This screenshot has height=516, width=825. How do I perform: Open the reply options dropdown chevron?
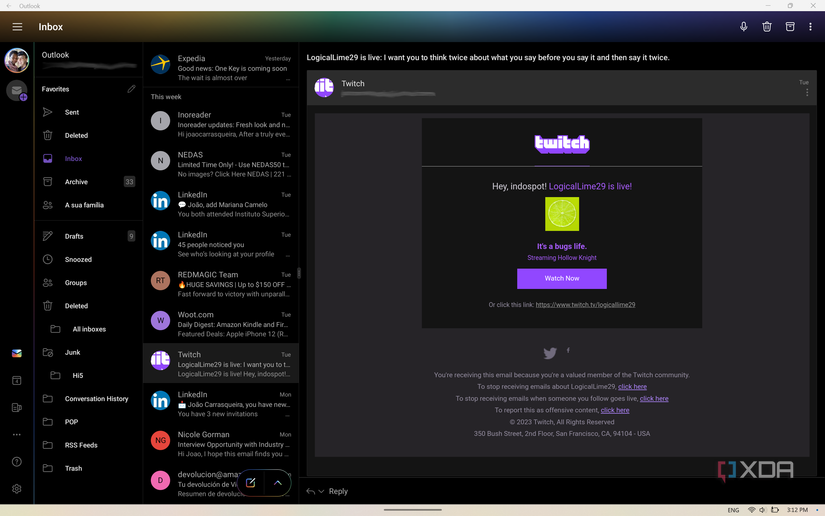tap(321, 491)
